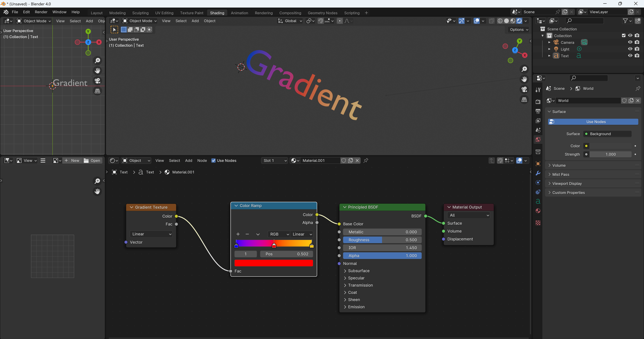The image size is (644, 339).
Task: Switch to the Compositing workspace tab
Action: pos(290,13)
